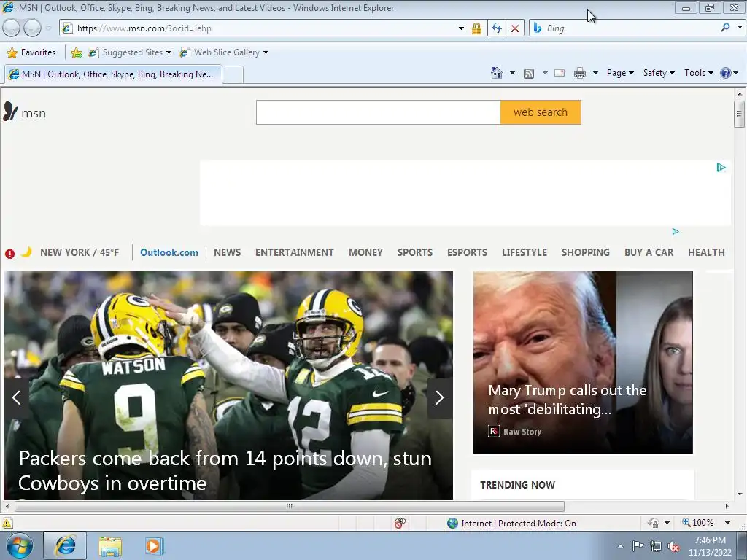Click the security lock icon in address bar
The width and height of the screenshot is (747, 560).
click(x=476, y=28)
